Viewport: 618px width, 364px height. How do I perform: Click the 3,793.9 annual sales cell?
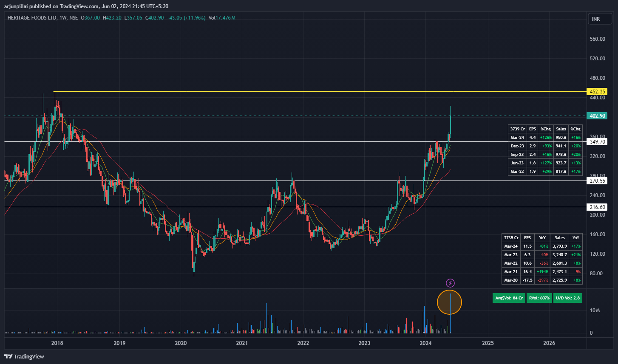560,246
